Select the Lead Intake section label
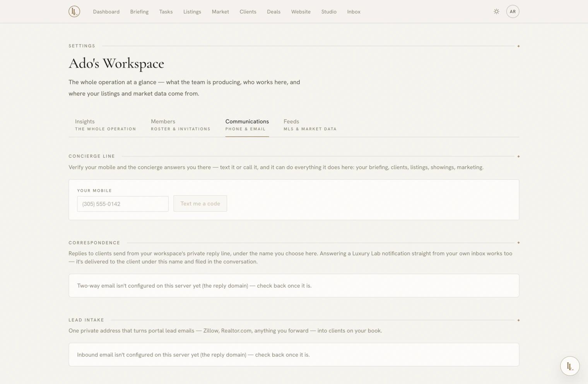Viewport: 588px width, 384px height. 86,320
